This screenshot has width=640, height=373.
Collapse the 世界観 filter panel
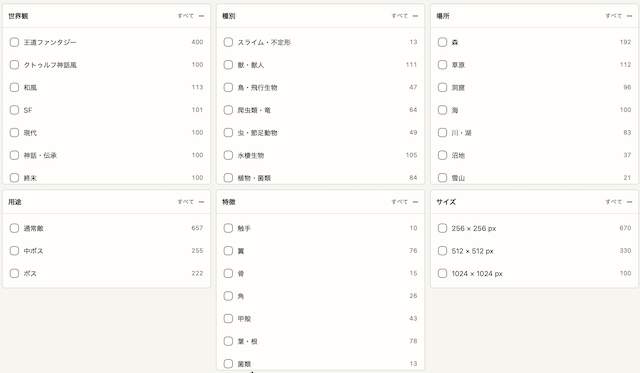point(201,16)
